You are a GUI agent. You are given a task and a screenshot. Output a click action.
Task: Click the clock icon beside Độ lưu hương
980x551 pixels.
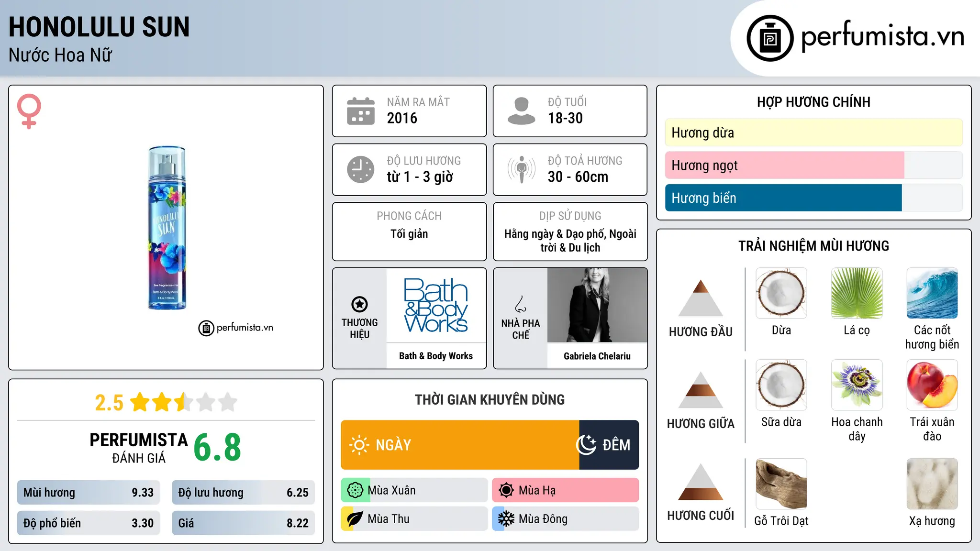coord(361,169)
